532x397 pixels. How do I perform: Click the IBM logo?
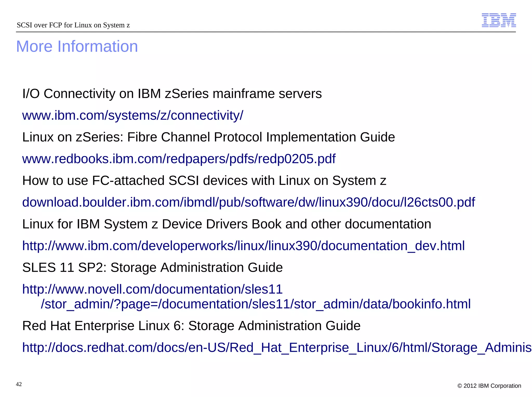(x=499, y=20)
